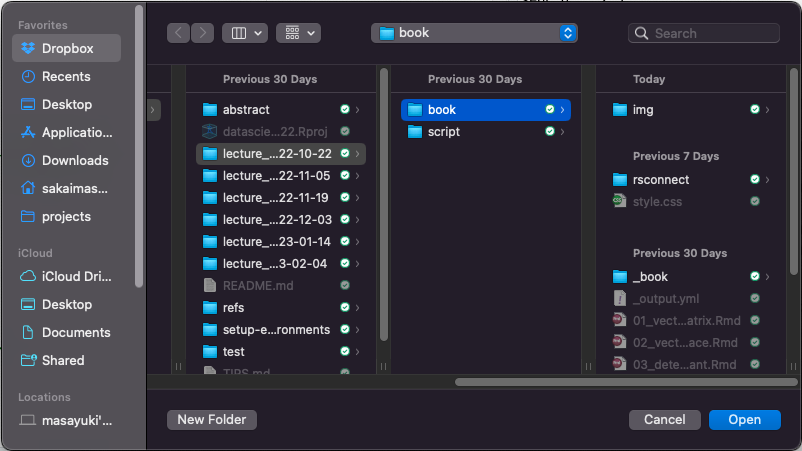Click the blue Open button
The height and width of the screenshot is (451, 802).
point(744,420)
